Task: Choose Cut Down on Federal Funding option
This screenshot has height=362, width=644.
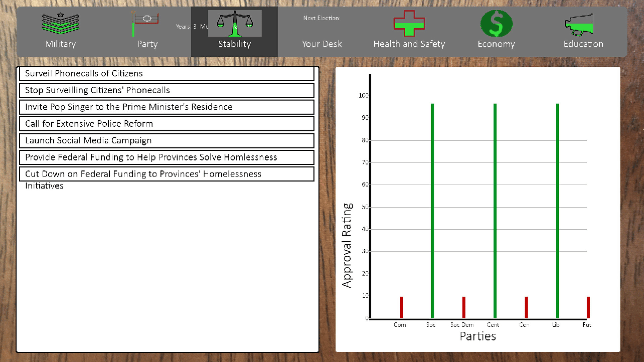Action: point(167,174)
